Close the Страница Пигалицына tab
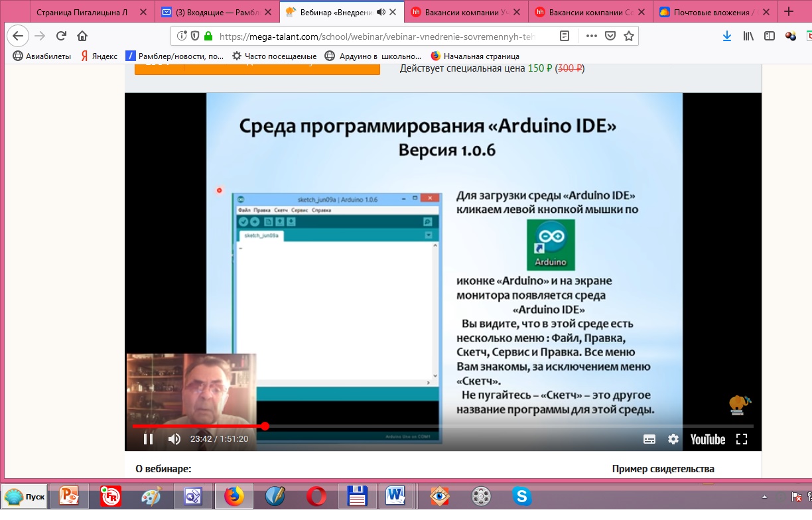Screen dimensions: 812x520 point(143,12)
